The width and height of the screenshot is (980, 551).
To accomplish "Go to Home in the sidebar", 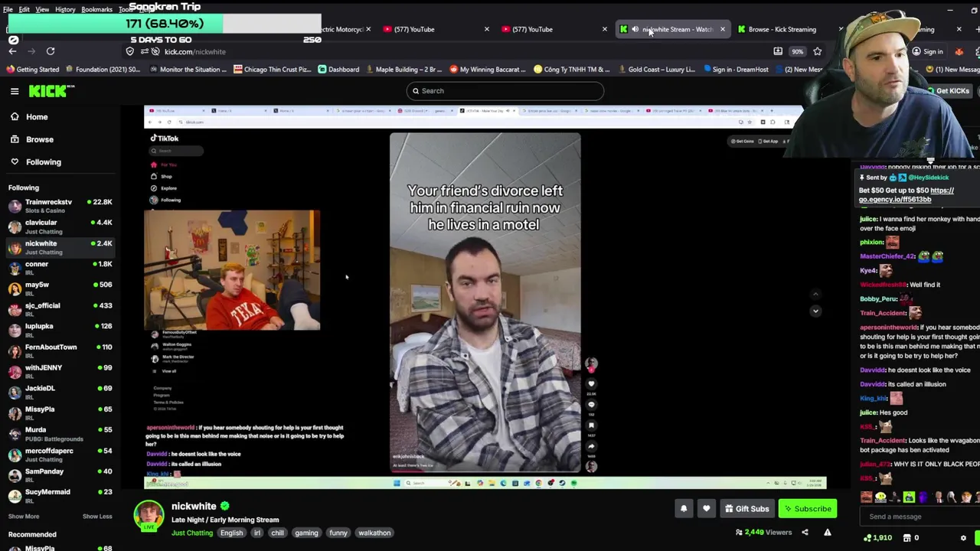I will coord(37,117).
